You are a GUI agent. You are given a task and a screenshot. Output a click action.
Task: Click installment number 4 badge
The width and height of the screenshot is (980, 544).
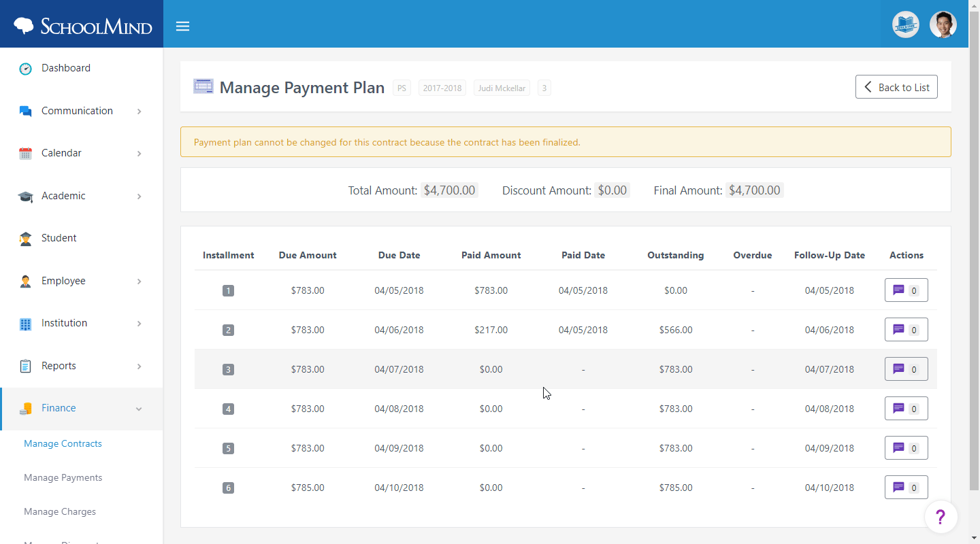coord(228,409)
